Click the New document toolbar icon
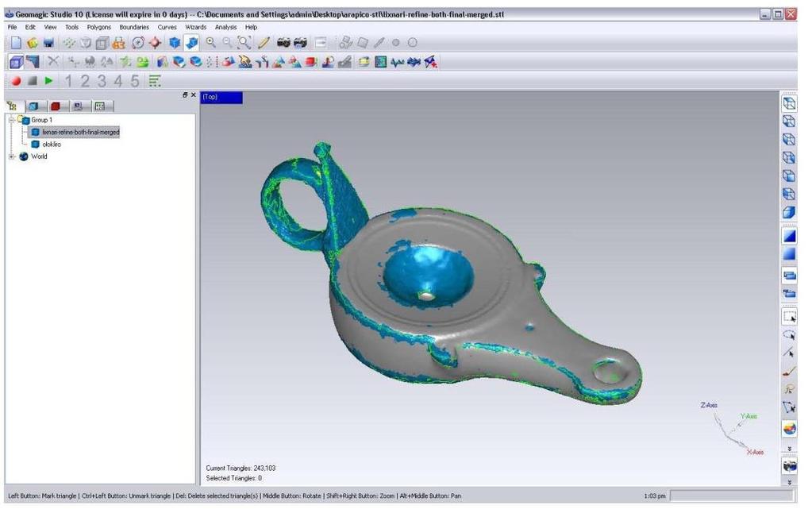 pos(16,43)
